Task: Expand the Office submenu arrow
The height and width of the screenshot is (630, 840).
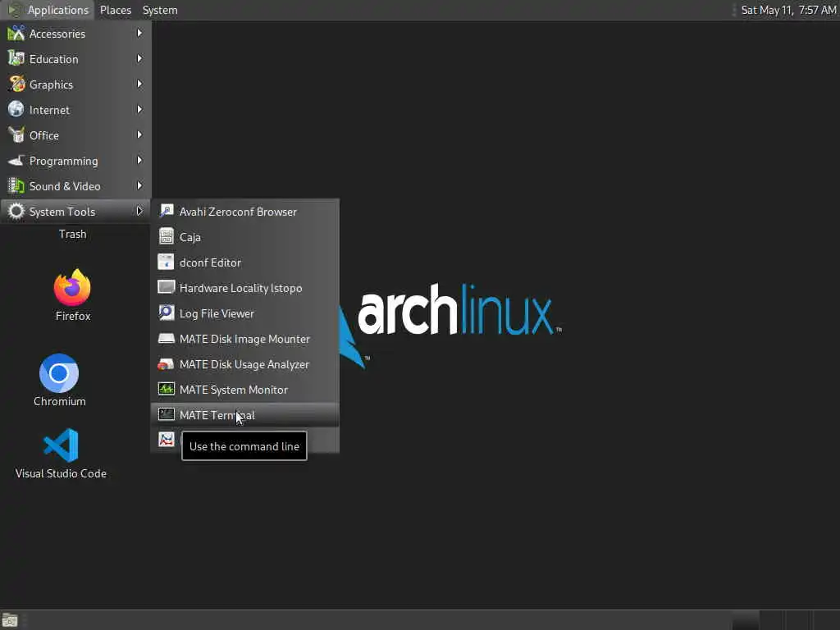Action: coord(139,135)
